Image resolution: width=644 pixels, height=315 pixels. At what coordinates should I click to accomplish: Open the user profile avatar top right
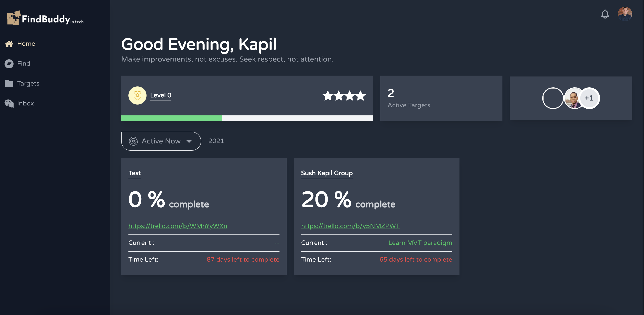625,14
